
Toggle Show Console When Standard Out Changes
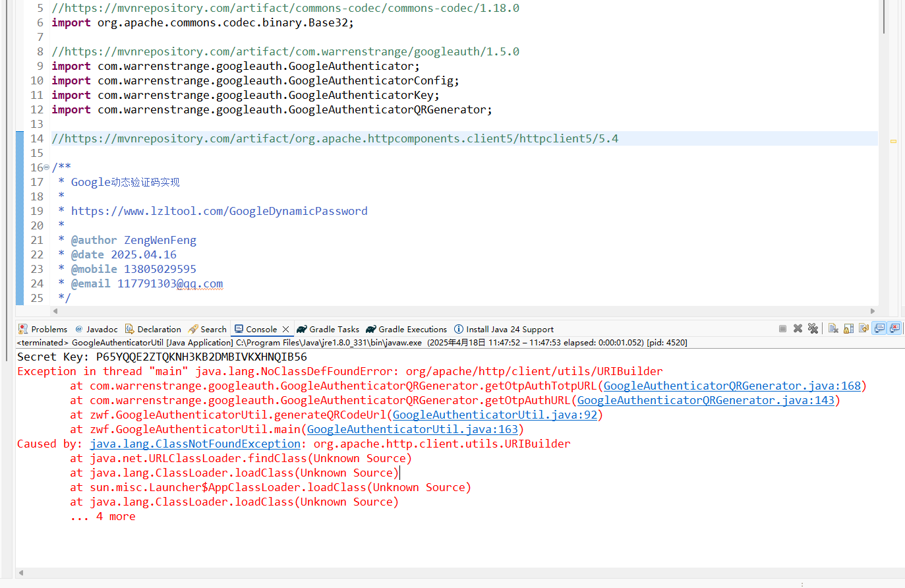879,328
